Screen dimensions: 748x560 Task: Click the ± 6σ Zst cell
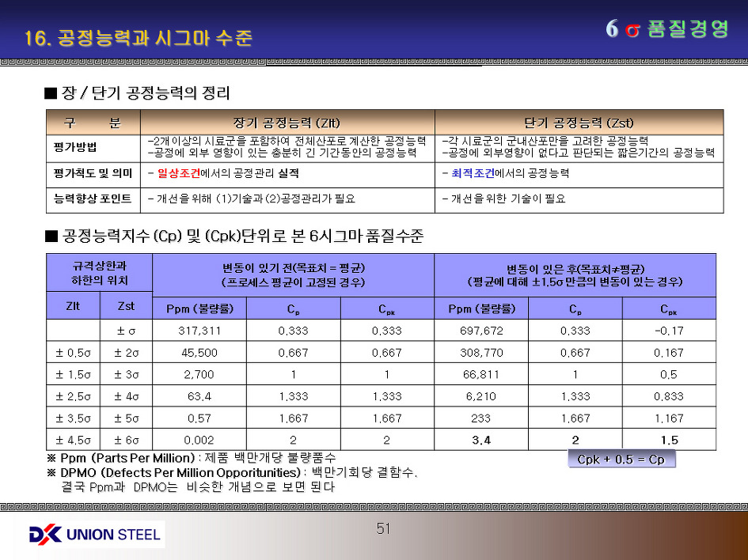126,440
